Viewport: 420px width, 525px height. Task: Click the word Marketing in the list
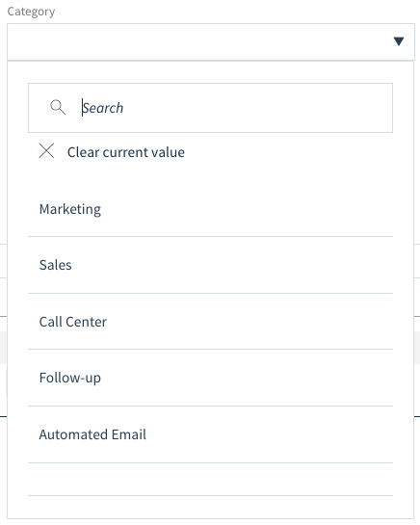[70, 210]
